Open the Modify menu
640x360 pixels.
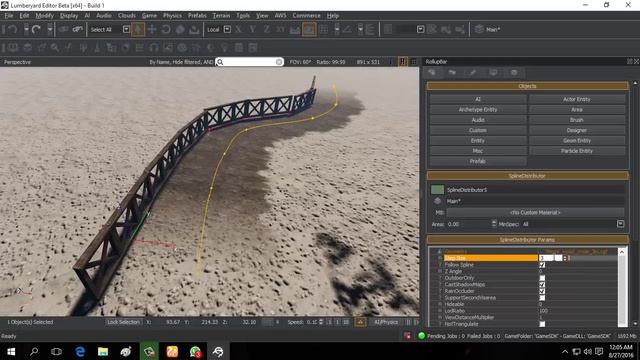44,16
